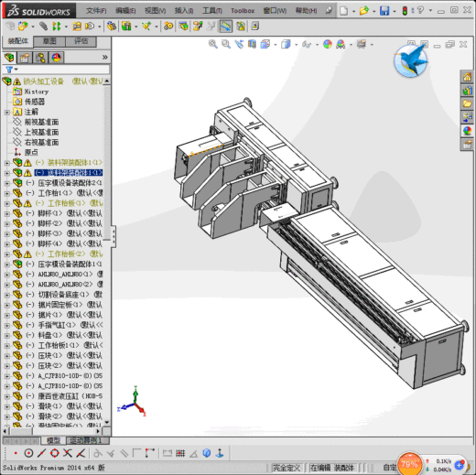Expand the panel tabs chevron arrow

[105, 58]
